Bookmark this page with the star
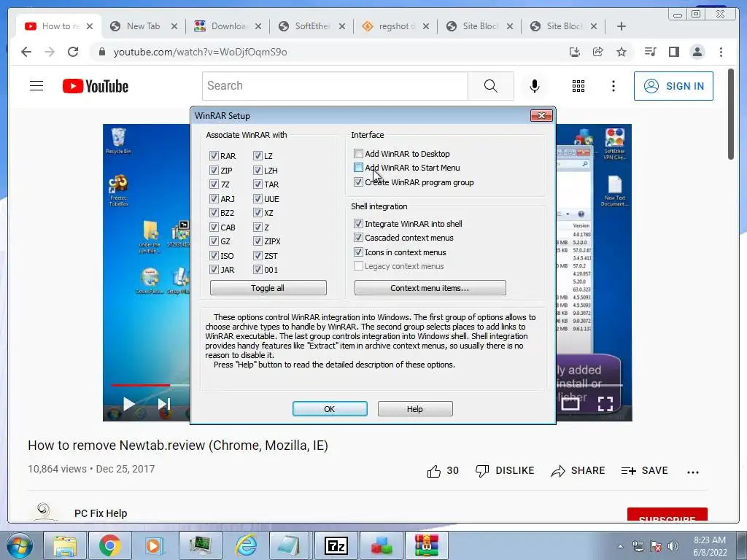 point(622,52)
